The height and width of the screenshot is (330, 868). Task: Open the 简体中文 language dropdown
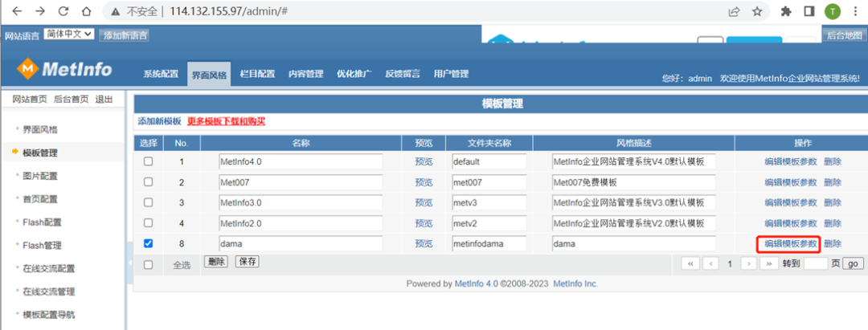pos(69,34)
